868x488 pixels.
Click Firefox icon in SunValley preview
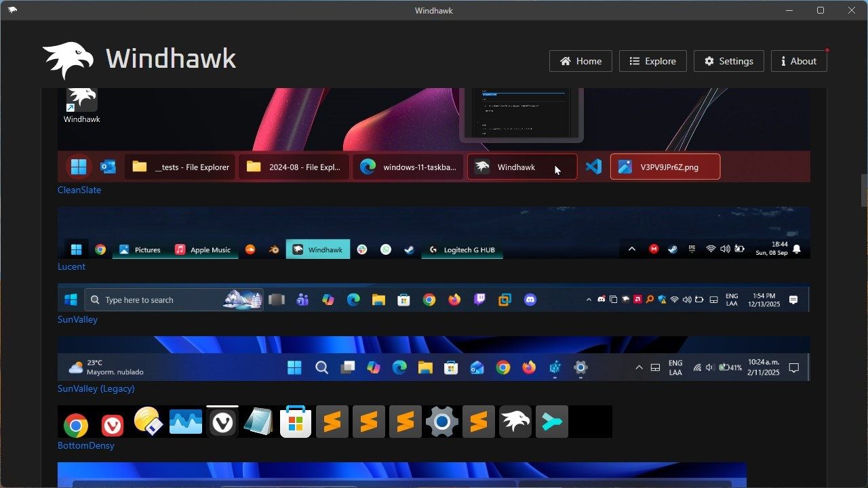coord(454,300)
